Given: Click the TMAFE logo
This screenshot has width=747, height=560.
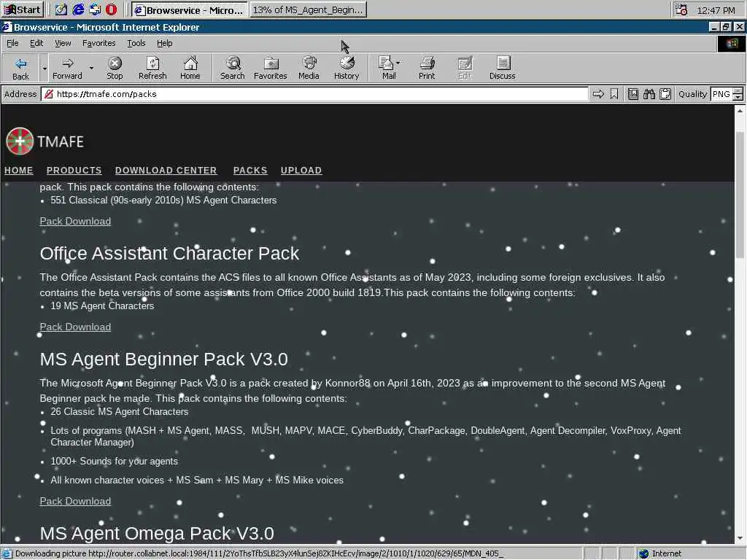Looking at the screenshot, I should click(x=44, y=141).
